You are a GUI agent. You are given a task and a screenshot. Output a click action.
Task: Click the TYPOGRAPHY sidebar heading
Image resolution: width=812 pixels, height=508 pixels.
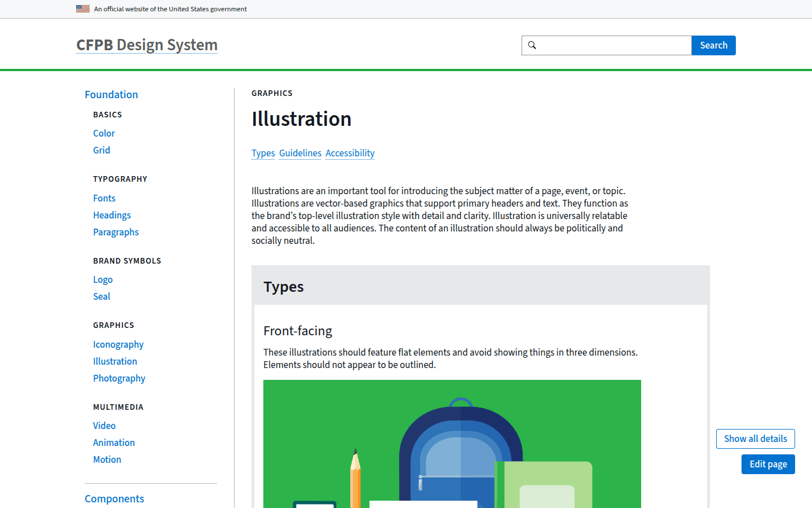[120, 179]
